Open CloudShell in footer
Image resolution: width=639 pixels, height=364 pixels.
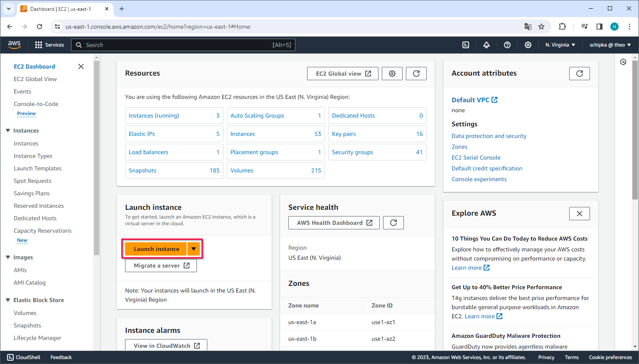[x=24, y=357]
